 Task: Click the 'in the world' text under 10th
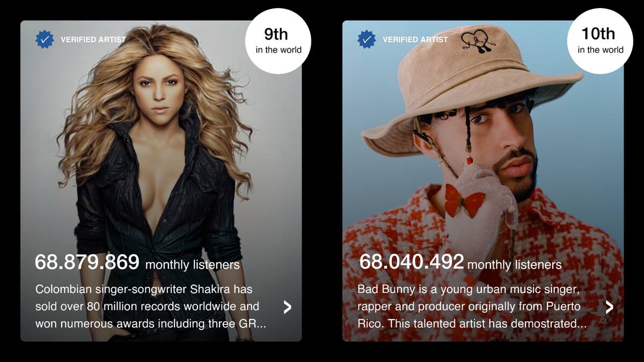click(601, 50)
